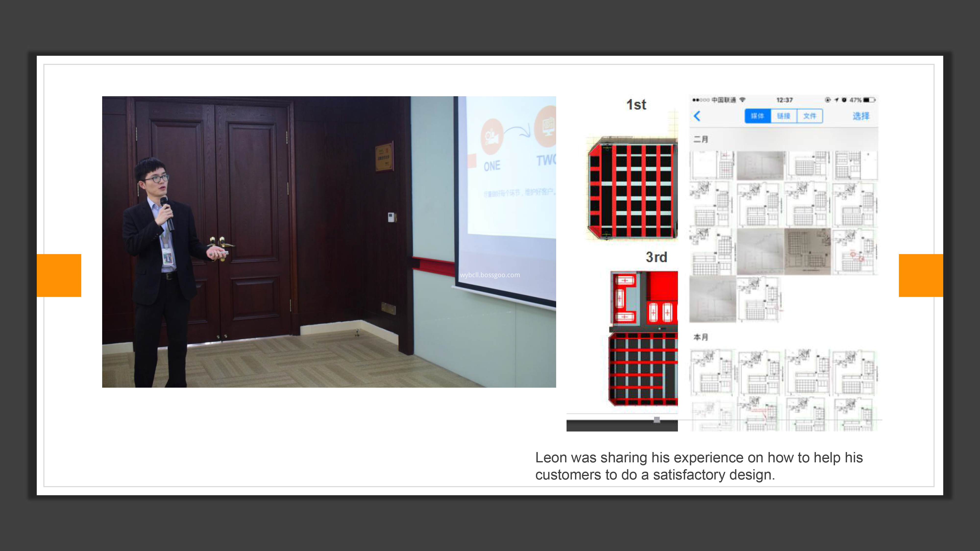Viewport: 980px width, 551px height.
Task: Click the battery icon in phone status bar
Action: [869, 100]
